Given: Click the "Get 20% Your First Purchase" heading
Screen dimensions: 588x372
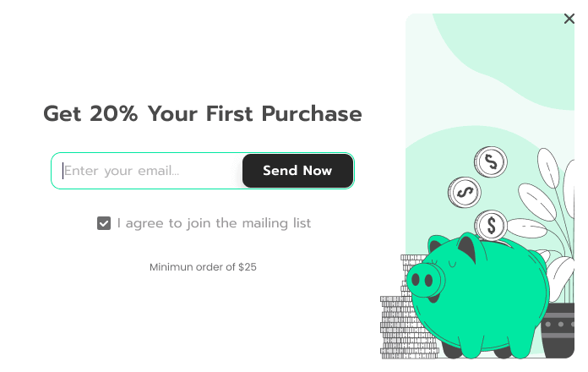Looking at the screenshot, I should click(x=203, y=113).
